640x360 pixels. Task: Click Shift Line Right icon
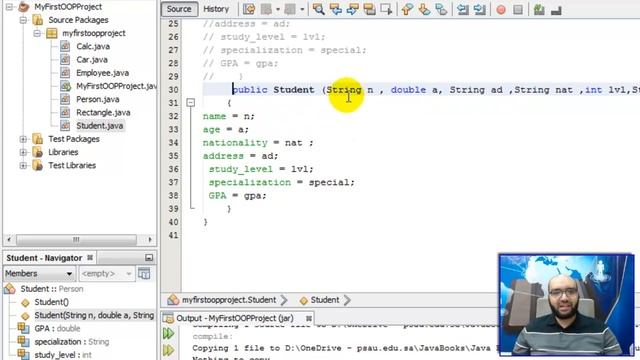point(480,9)
